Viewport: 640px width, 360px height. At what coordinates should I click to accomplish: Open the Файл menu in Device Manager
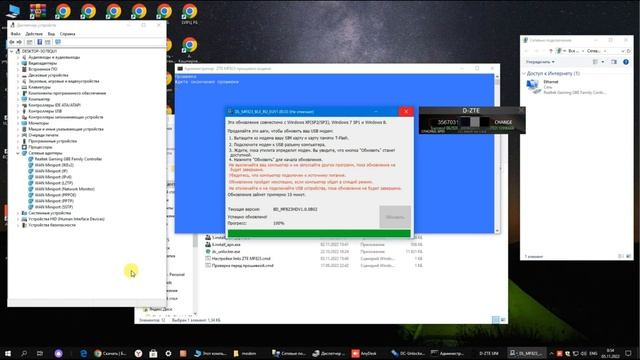tap(16, 34)
